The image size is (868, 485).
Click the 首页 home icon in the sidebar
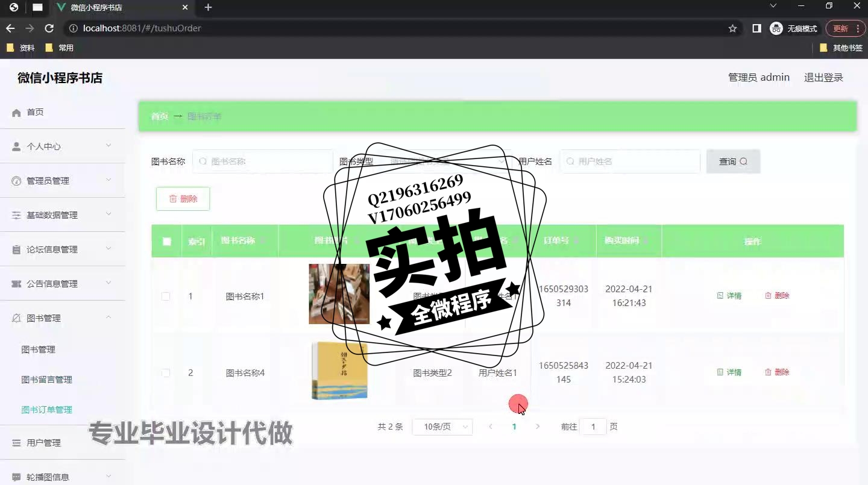[16, 113]
